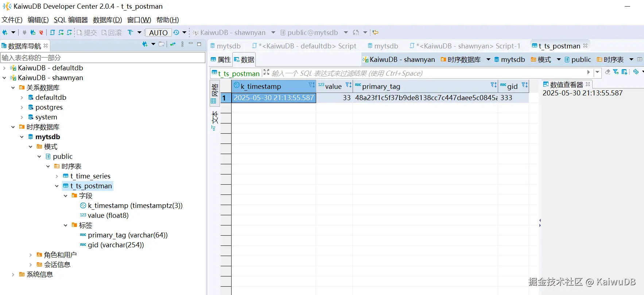
Task: Open the transaction log clock icon
Action: tap(176, 32)
